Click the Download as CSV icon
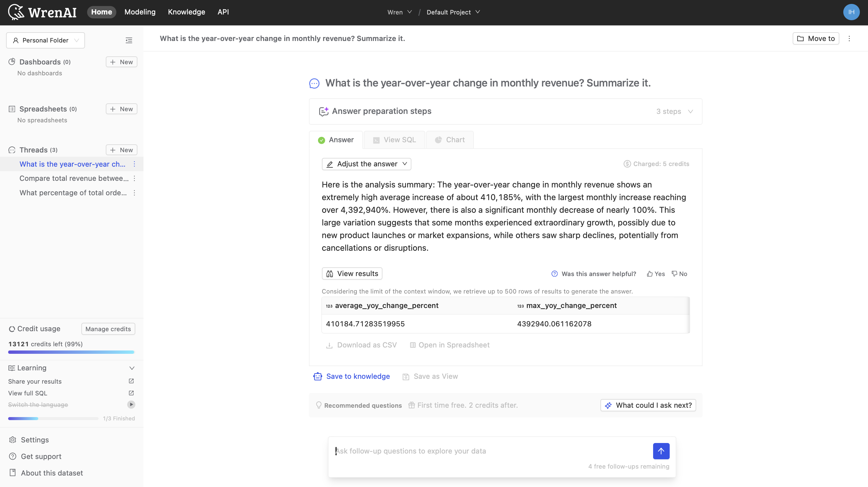Screen dimensions: 868x487 point(329,345)
